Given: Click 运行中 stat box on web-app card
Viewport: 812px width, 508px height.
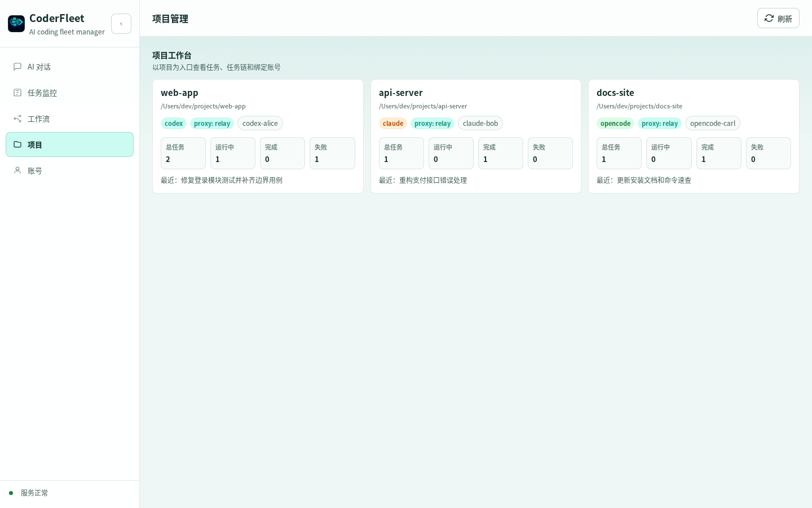Looking at the screenshot, I should [x=233, y=153].
